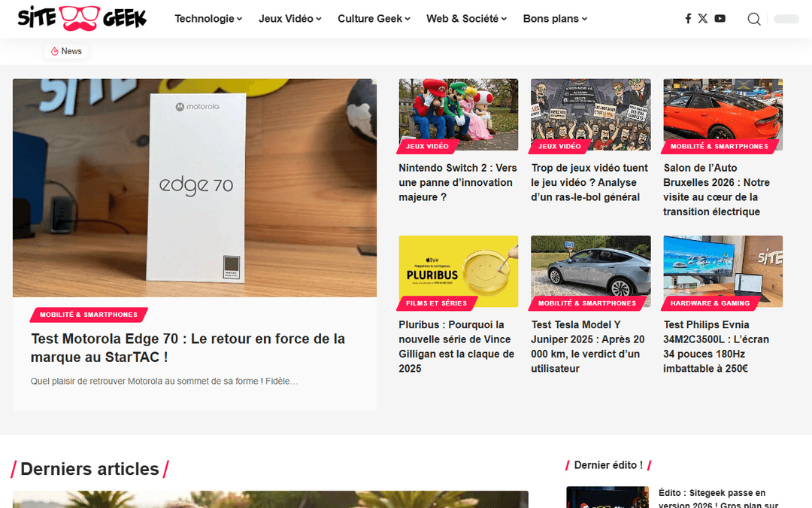Open Édito Sitegeek passe en version 2026 link
Image resolution: width=812 pixels, height=508 pixels.
pyautogui.click(x=719, y=497)
